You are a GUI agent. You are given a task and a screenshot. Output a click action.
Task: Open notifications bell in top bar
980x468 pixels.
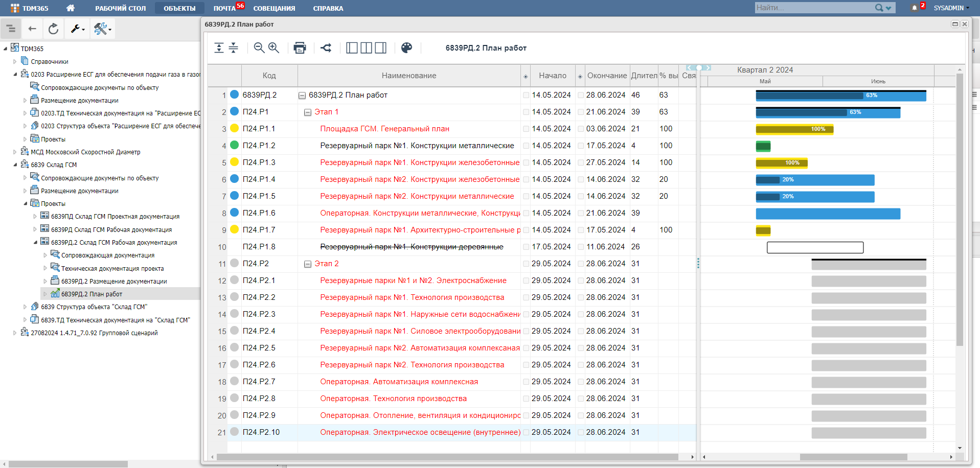tap(914, 8)
